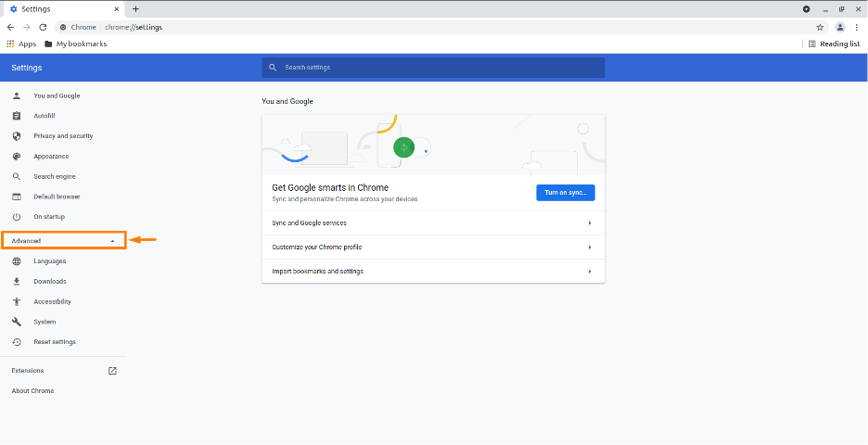Screen dimensions: 868x445
Task: Open the My bookmarks folder
Action: coord(76,44)
